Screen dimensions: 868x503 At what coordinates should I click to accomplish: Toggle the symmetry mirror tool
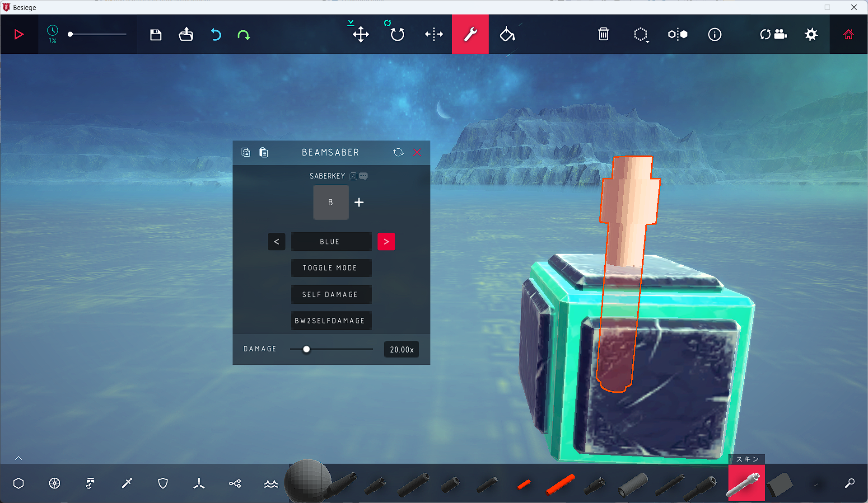click(x=677, y=34)
